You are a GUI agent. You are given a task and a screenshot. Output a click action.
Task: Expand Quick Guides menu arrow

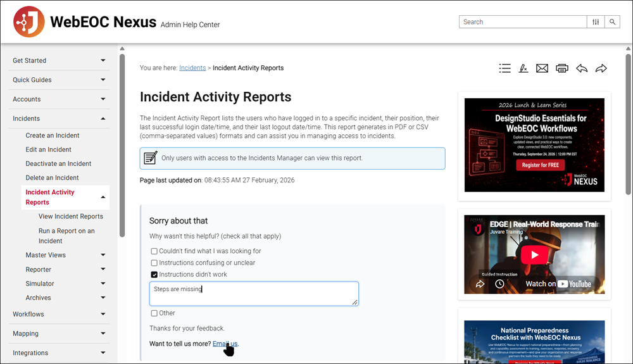(103, 80)
